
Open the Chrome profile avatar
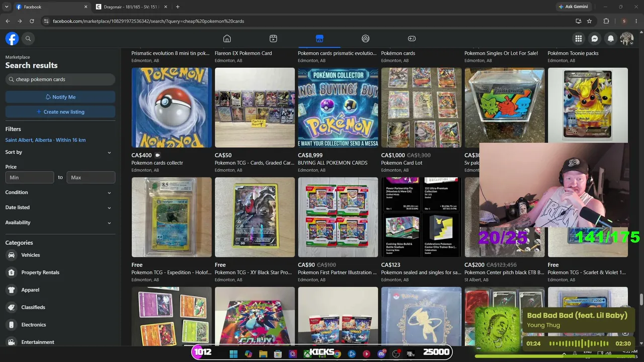point(624,21)
